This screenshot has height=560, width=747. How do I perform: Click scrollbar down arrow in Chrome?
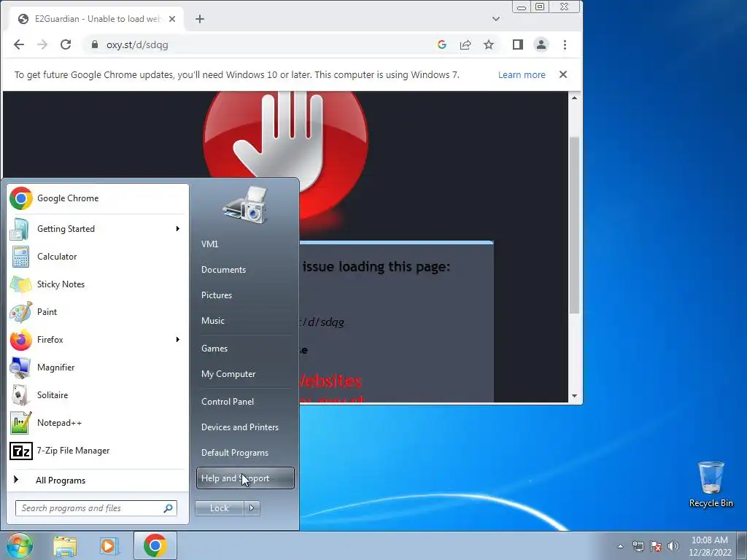(575, 396)
